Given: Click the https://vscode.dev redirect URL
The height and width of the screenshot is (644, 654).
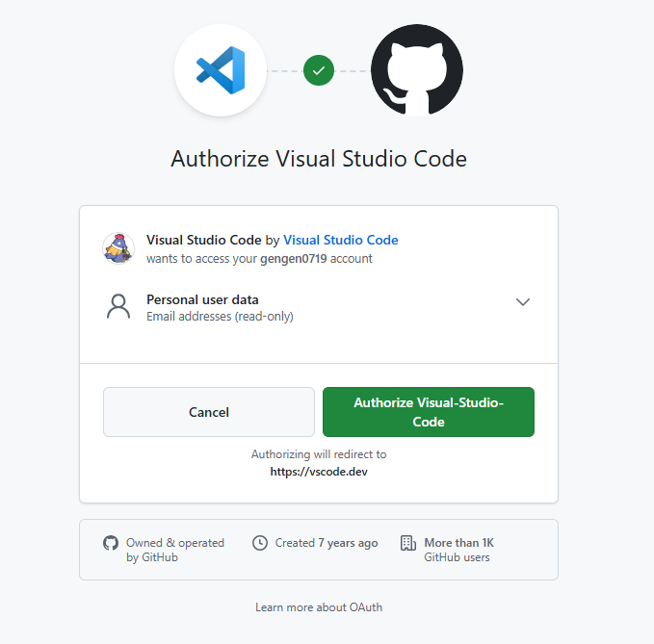Looking at the screenshot, I should [319, 472].
